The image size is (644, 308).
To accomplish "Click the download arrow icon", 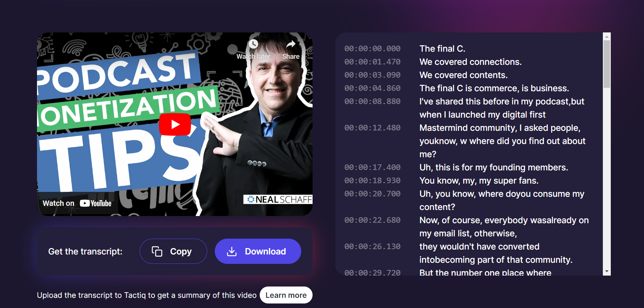I will pos(232,251).
